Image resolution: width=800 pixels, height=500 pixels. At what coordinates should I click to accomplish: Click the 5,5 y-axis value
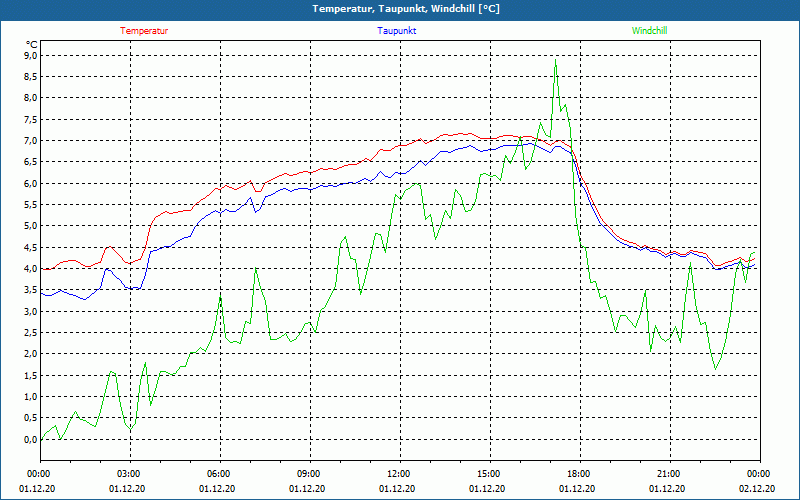[x=31, y=205]
